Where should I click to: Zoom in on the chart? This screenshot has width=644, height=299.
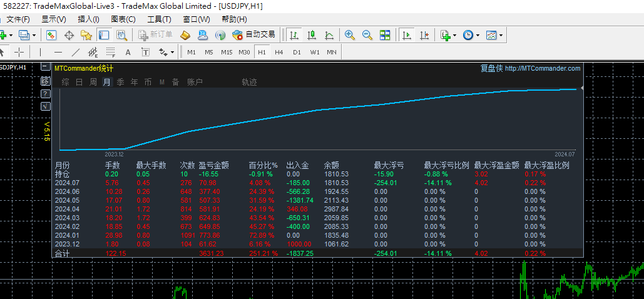point(350,35)
